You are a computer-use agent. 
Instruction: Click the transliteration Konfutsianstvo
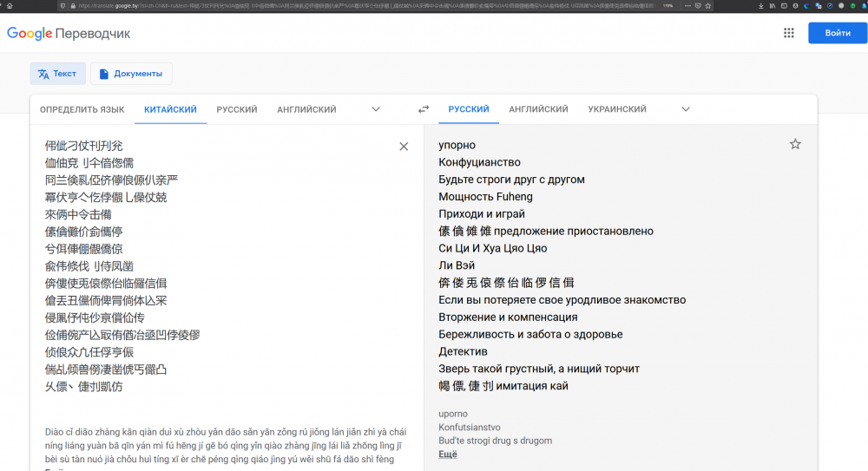point(470,428)
